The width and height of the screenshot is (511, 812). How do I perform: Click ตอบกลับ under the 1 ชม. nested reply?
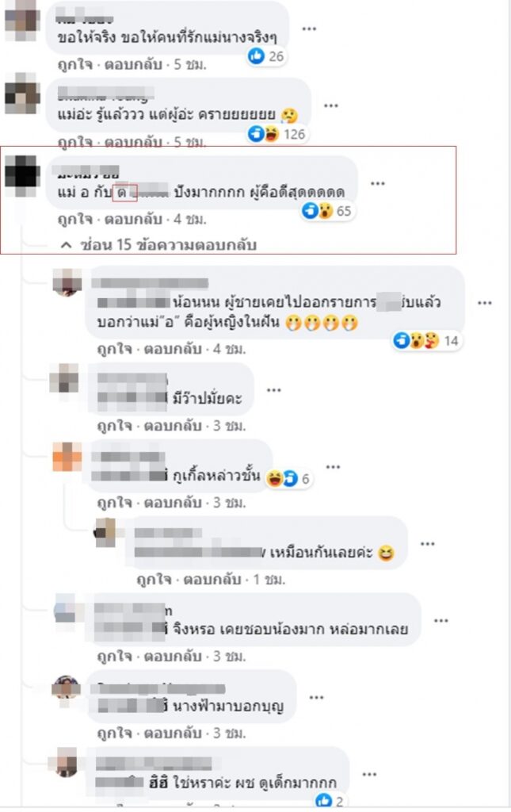(x=212, y=580)
